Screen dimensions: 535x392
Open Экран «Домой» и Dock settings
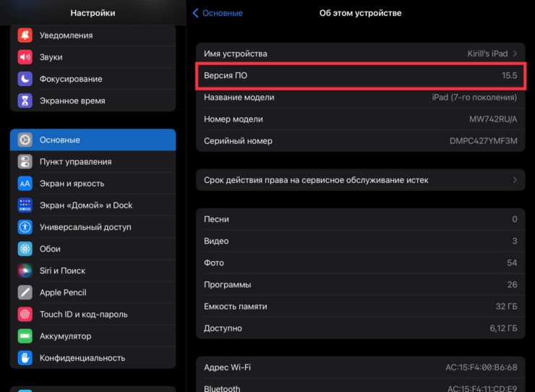point(93,205)
